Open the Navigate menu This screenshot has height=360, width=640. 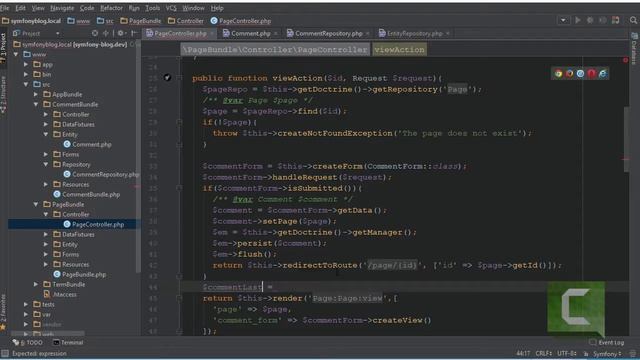(x=62, y=8)
